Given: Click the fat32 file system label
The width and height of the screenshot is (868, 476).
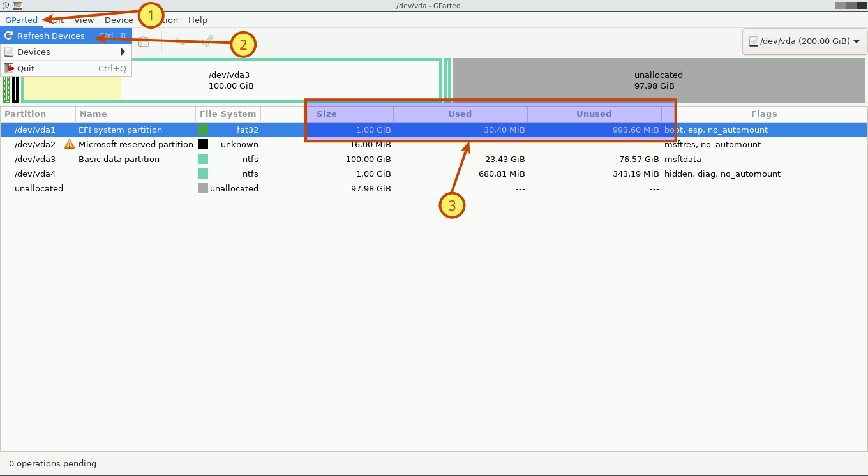Looking at the screenshot, I should click(248, 130).
